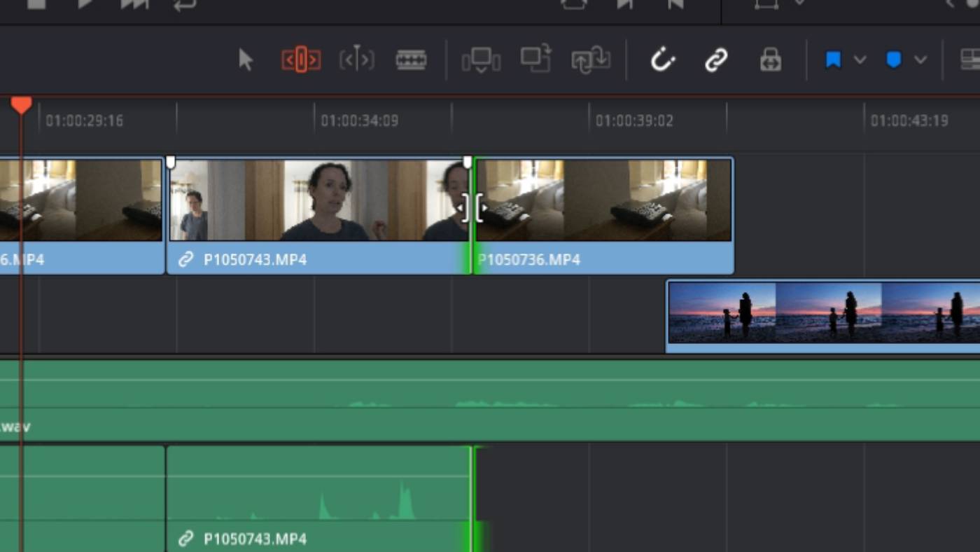The height and width of the screenshot is (552, 980).
Task: Open the marker color dropdown
Action: 920,60
